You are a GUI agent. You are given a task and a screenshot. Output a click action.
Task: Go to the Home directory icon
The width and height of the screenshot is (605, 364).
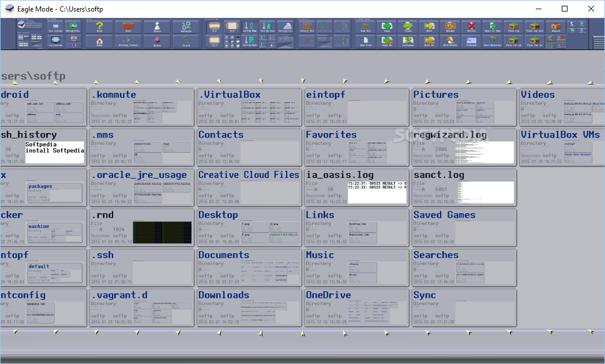point(99,41)
